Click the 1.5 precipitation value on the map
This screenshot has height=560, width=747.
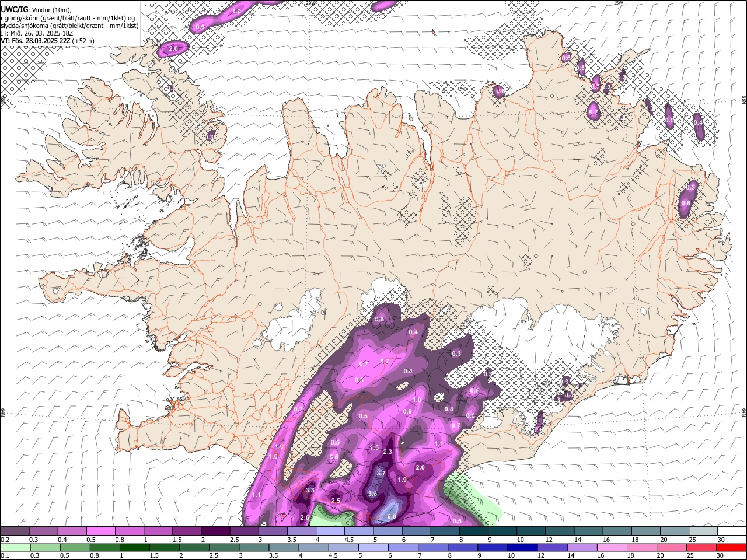[374, 448]
